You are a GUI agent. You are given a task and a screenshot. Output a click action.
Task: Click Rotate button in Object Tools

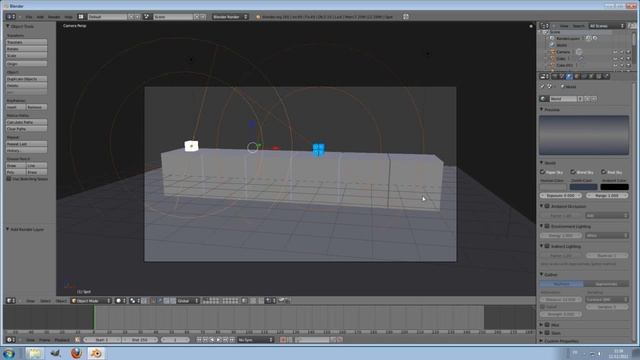26,49
